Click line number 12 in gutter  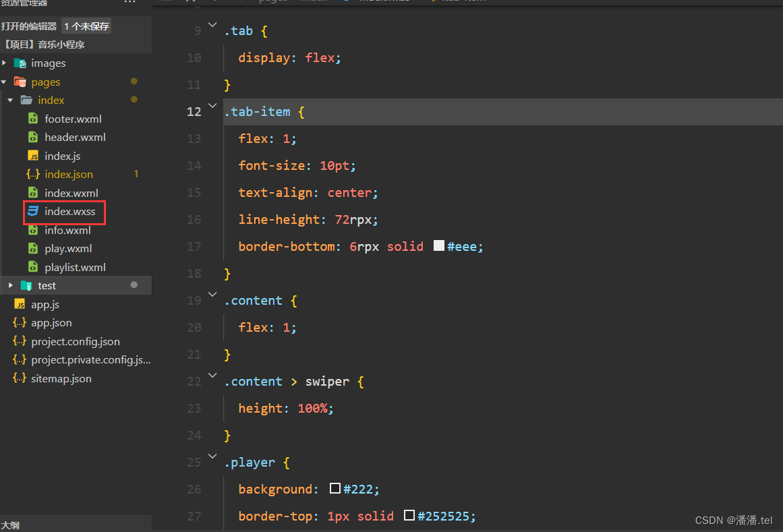pos(194,112)
